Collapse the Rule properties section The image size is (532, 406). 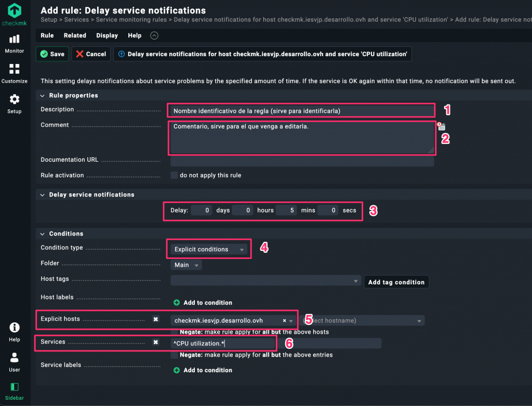(x=43, y=96)
